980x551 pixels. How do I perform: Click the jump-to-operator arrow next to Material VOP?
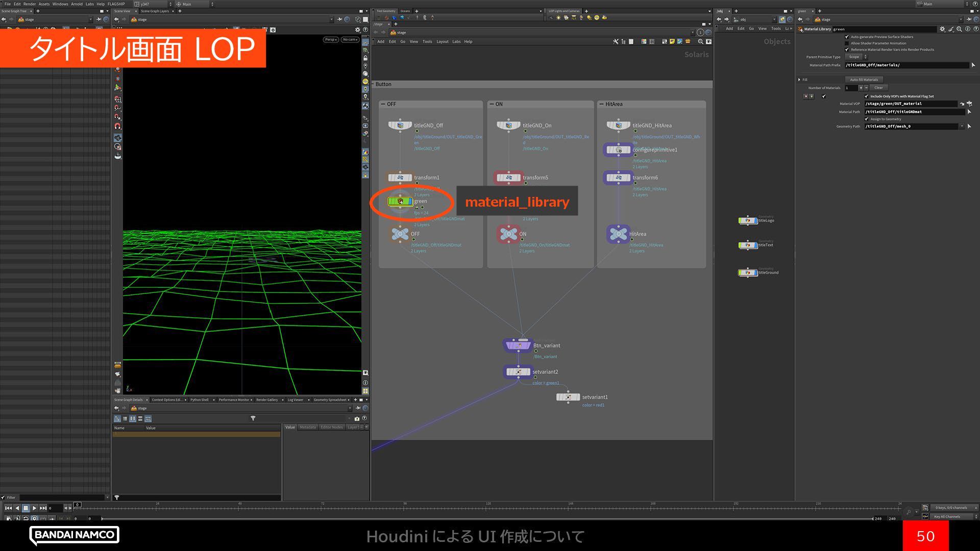click(962, 104)
